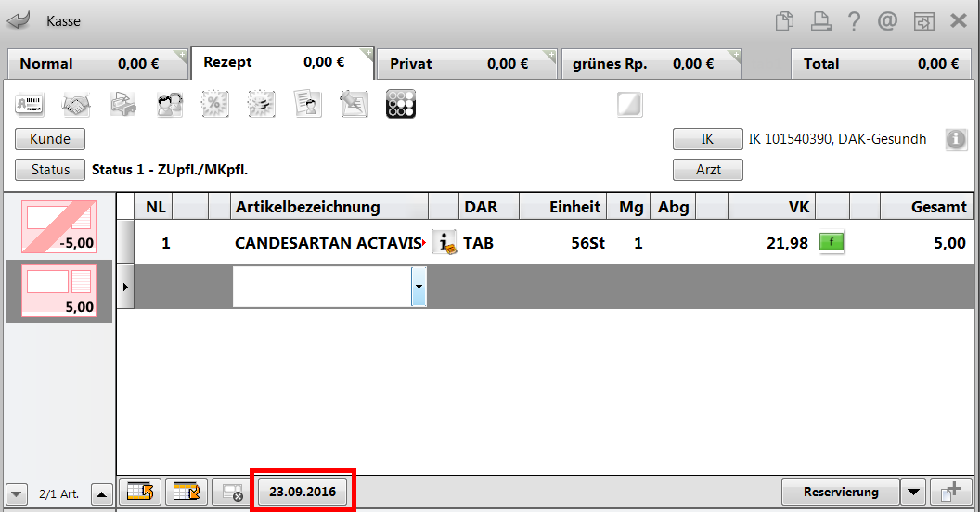Switch to the Privat tab
The image size is (980, 512).
(466, 64)
